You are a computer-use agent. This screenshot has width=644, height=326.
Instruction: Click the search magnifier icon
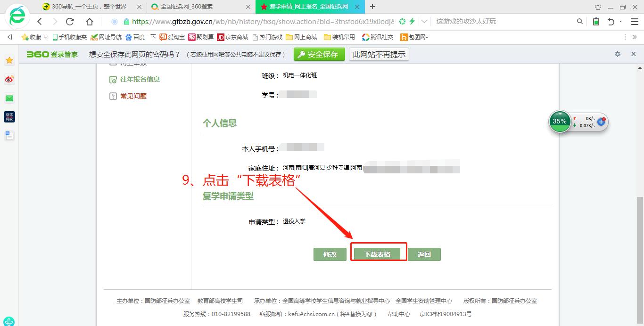(580, 22)
